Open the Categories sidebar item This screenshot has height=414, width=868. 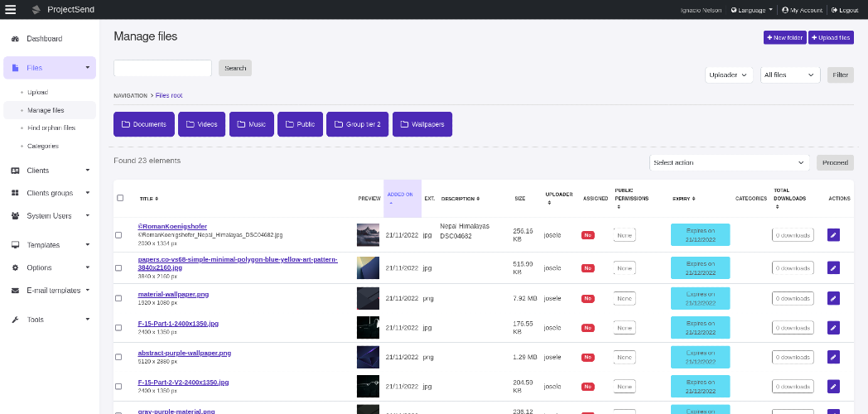(x=43, y=146)
